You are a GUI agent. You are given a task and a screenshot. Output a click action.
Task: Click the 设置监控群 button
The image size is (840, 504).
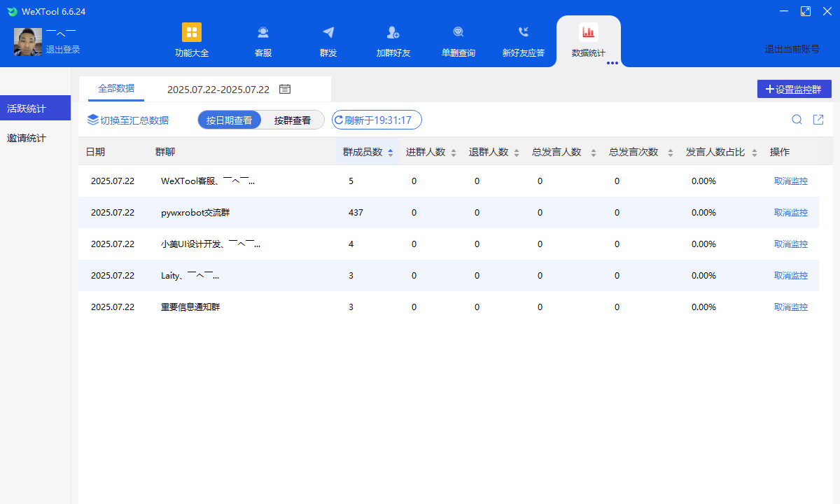(794, 89)
